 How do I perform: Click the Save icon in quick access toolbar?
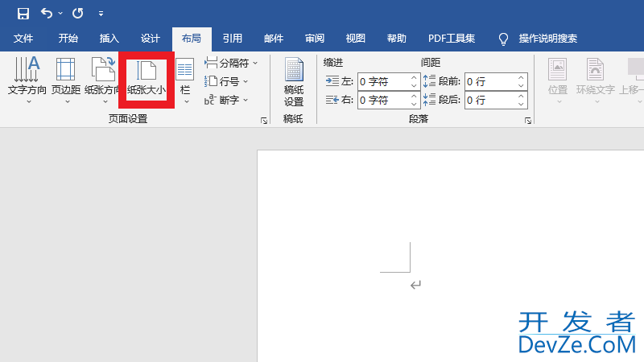23,14
